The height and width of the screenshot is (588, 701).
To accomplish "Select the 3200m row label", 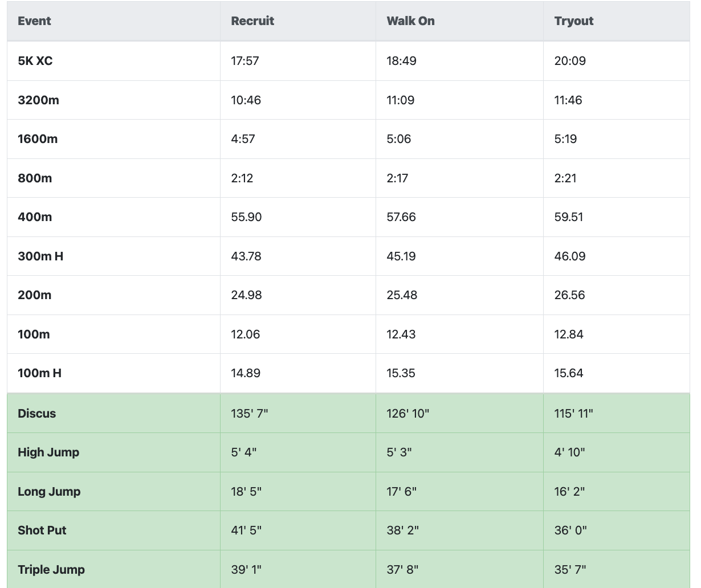I will [38, 100].
